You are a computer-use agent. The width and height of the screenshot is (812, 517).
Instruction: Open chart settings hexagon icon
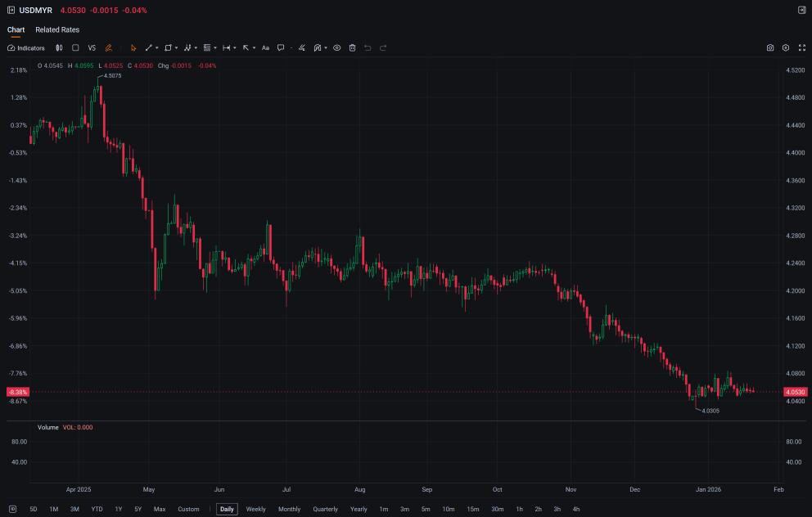(x=786, y=48)
